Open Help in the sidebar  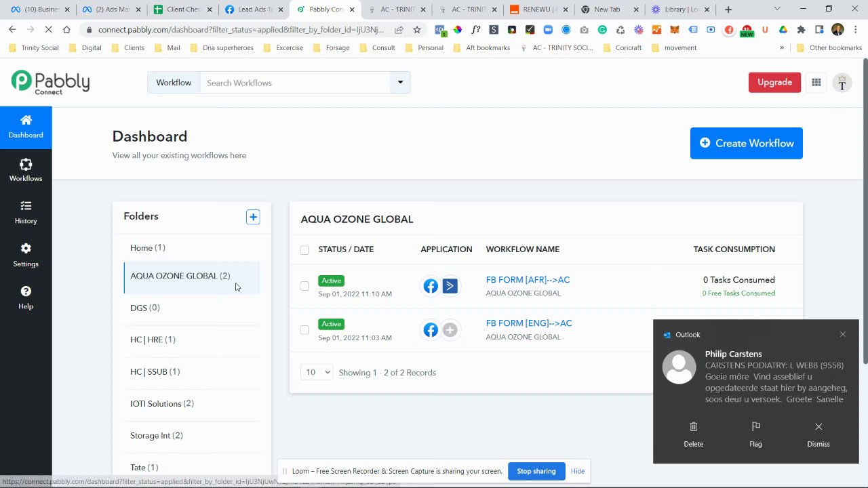click(x=26, y=298)
